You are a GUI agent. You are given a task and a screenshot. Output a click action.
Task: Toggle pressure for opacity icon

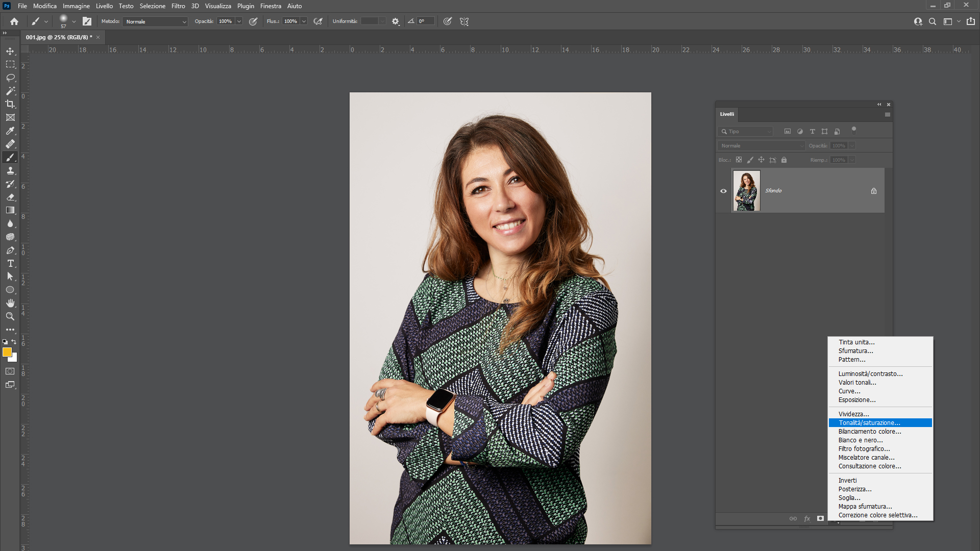(x=253, y=21)
